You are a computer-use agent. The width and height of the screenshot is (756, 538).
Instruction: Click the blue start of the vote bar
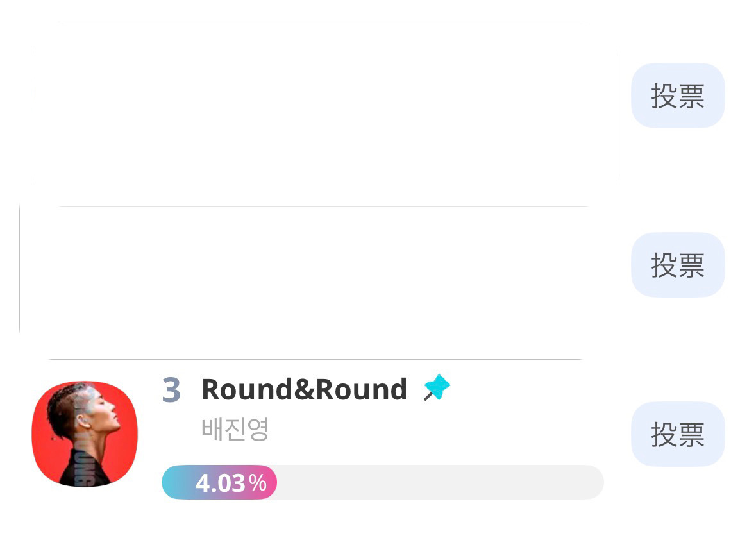pos(171,483)
